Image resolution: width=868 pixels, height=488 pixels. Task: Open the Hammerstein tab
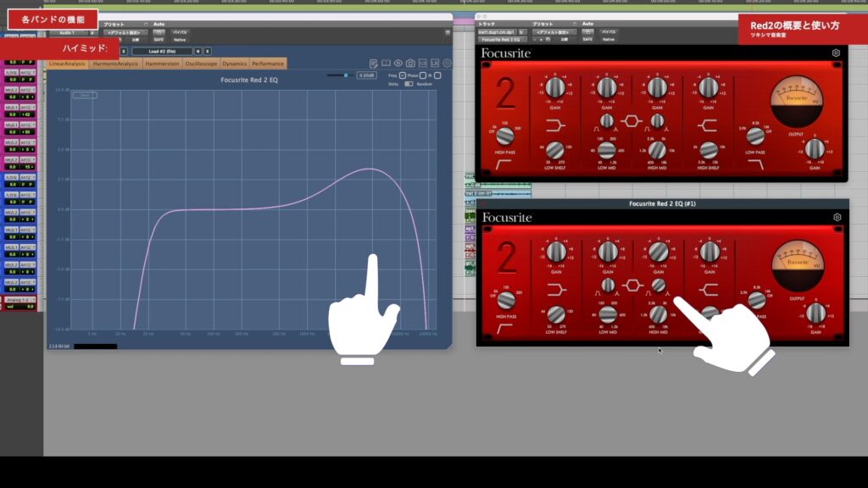click(x=162, y=64)
